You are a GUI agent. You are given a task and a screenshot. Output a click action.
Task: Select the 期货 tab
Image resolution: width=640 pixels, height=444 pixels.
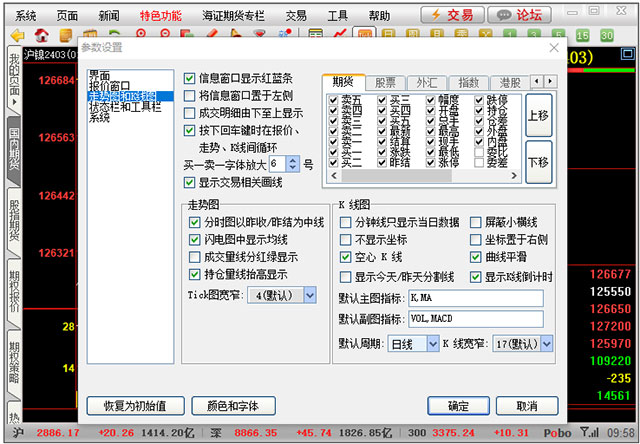coord(343,82)
